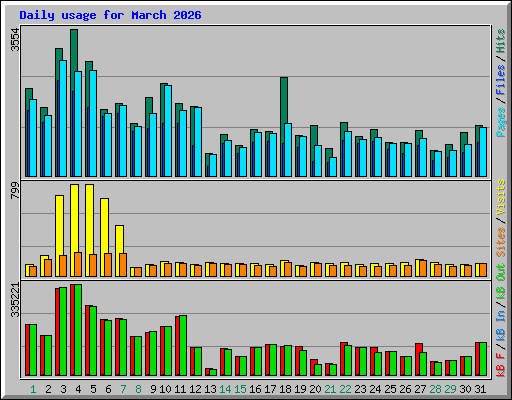The height and width of the screenshot is (400, 512).
Task: Click day 8 on the x-axis
Action: click(x=138, y=389)
